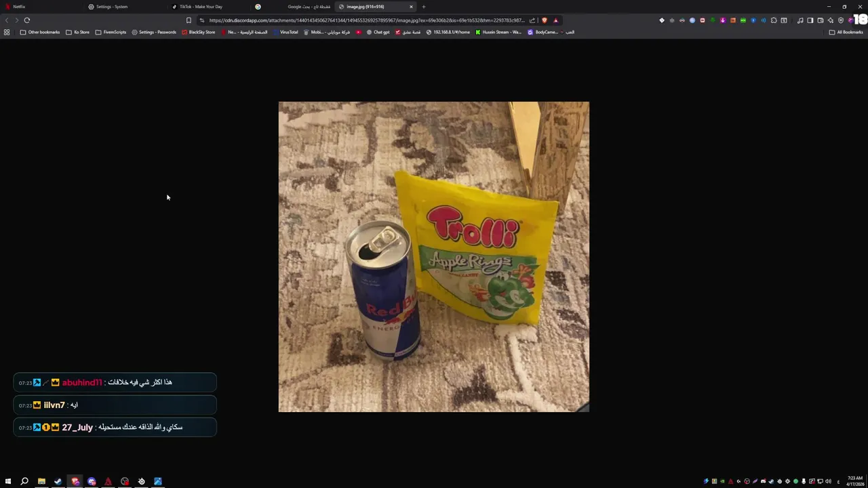Switch to the Google search tab

click(292, 7)
